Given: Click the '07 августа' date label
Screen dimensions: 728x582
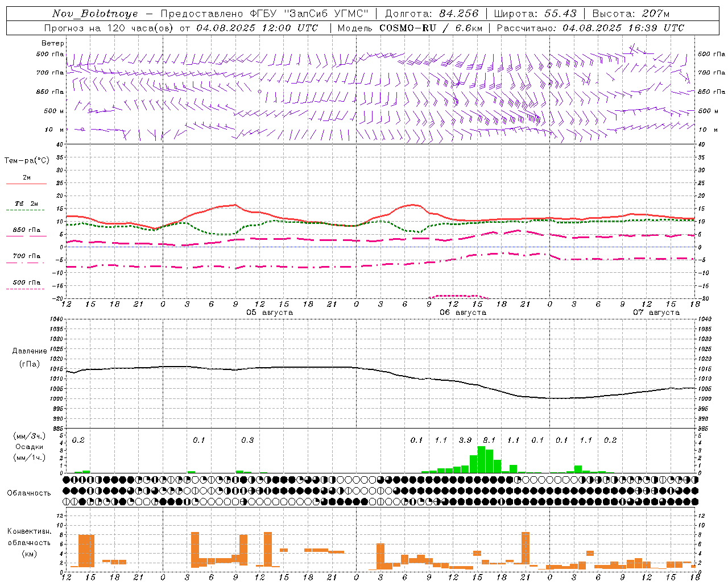Looking at the screenshot, I should pos(656,313).
